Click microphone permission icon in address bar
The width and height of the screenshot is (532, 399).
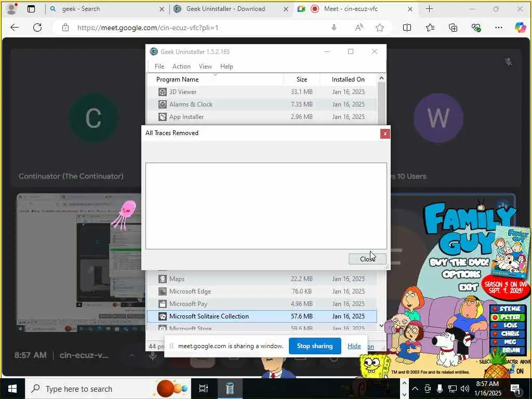click(x=334, y=28)
